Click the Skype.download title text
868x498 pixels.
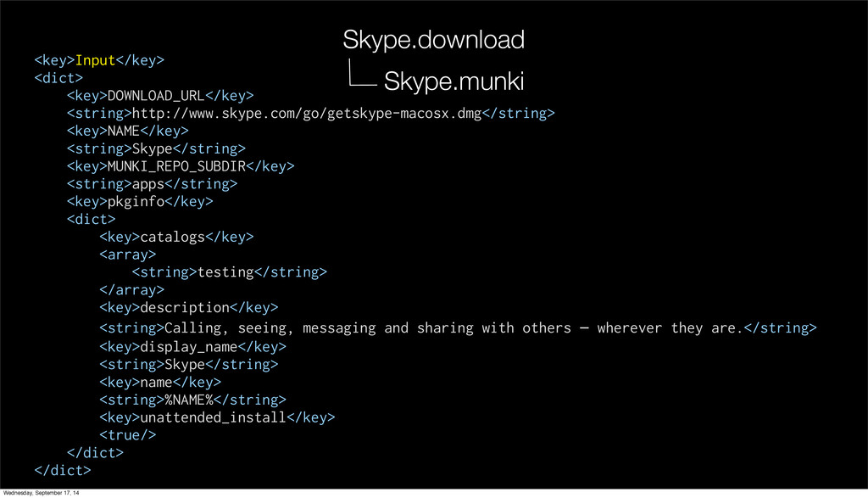coord(433,41)
